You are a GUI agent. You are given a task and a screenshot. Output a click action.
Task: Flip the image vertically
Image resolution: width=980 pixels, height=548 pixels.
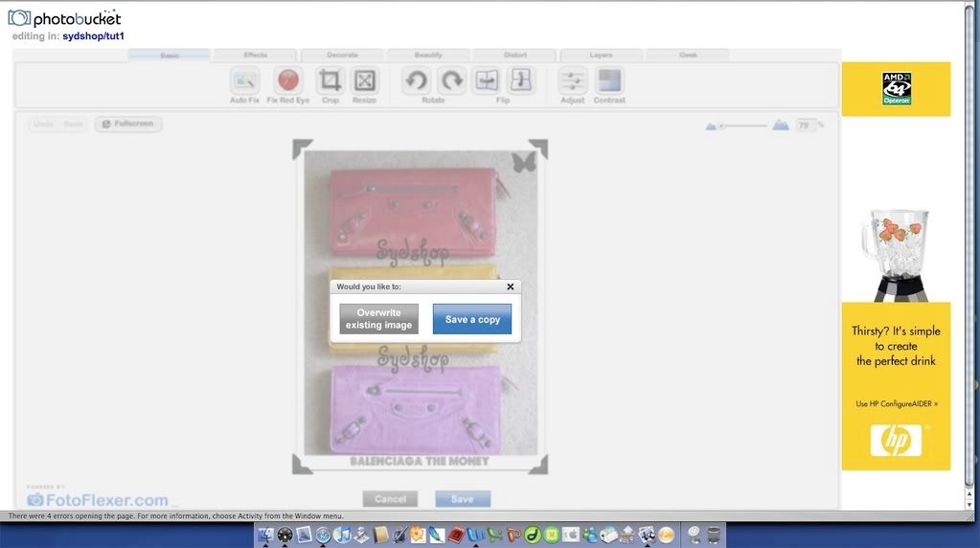pyautogui.click(x=520, y=80)
